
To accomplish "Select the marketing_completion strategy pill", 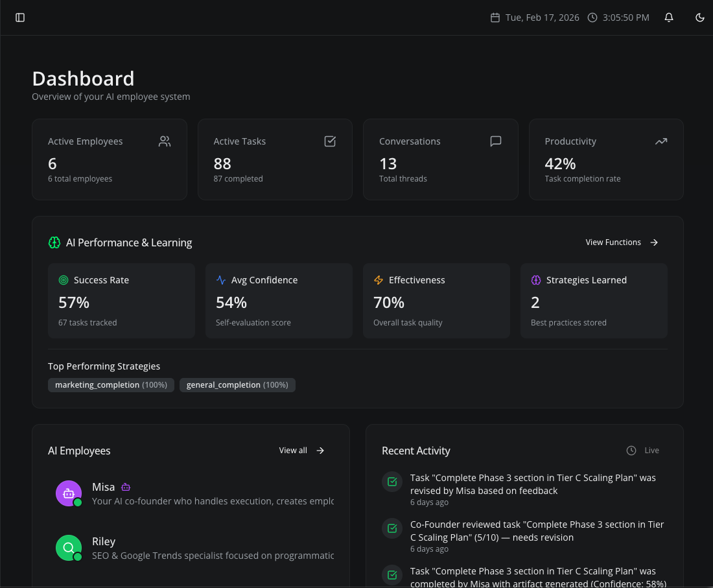I will pos(111,384).
